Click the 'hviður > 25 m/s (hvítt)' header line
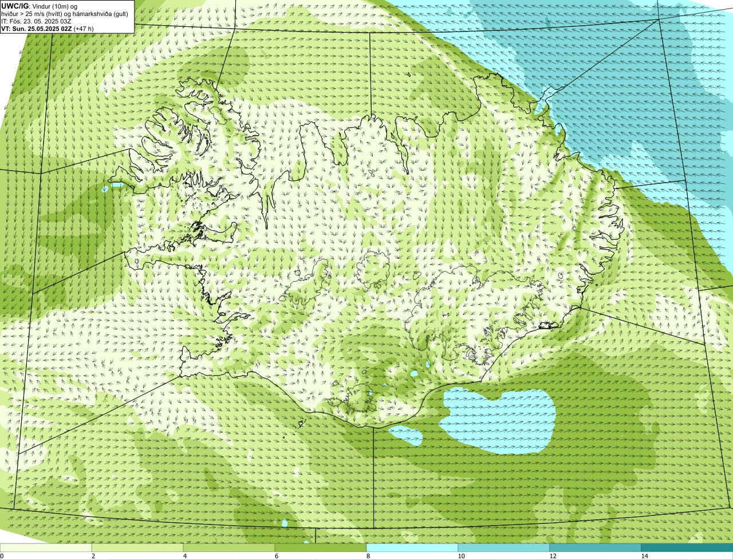The height and width of the screenshot is (560, 733). [65, 14]
